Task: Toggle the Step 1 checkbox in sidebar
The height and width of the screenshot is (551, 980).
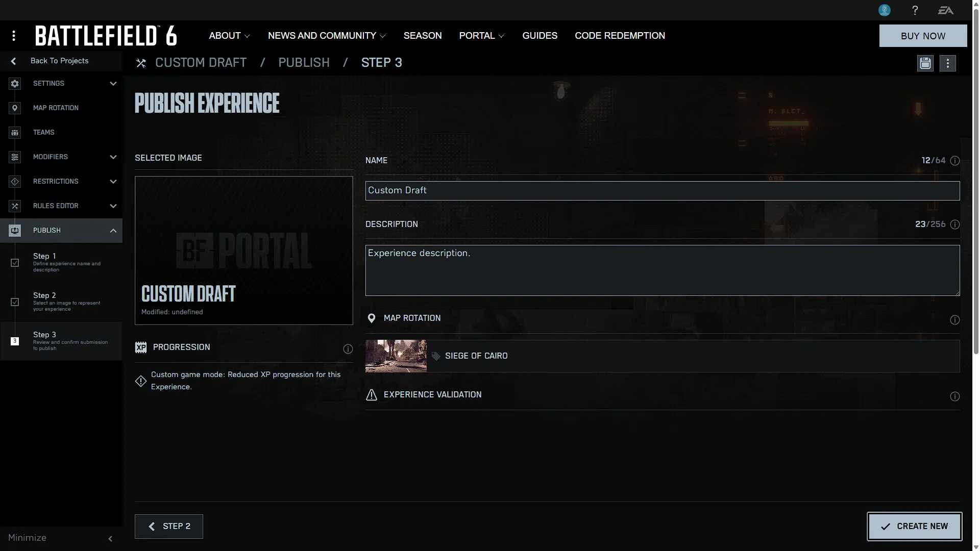Action: (x=15, y=263)
